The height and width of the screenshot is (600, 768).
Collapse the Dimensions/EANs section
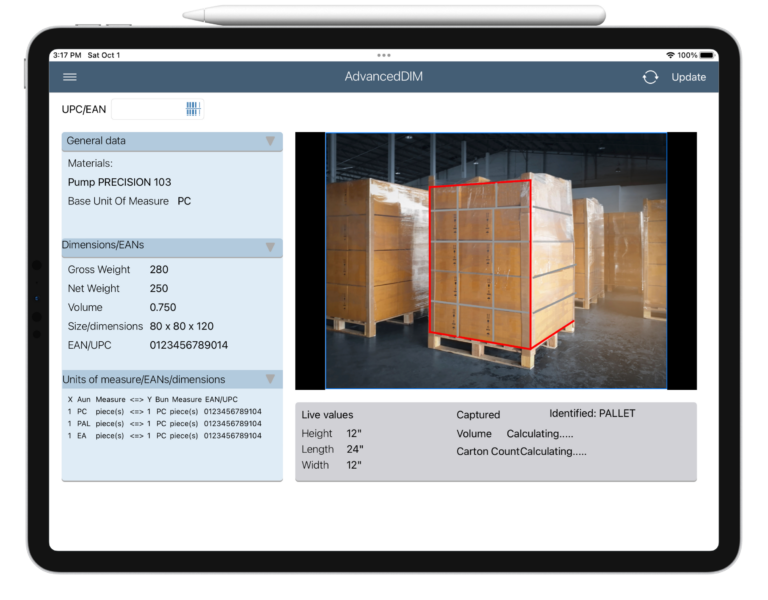[x=269, y=247]
